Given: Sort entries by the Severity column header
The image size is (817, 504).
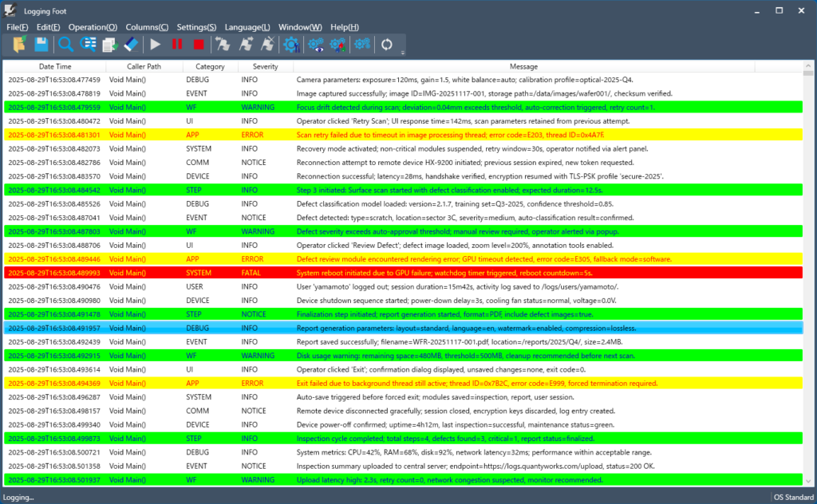Looking at the screenshot, I should [265, 66].
